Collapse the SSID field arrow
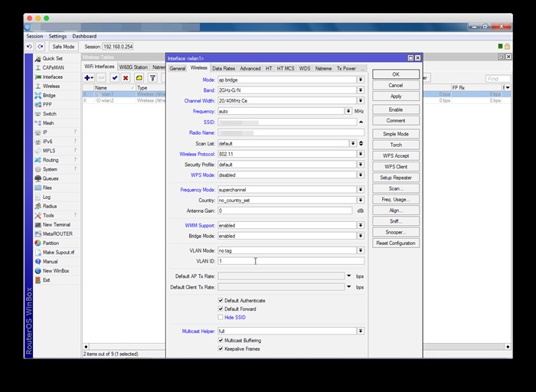This screenshot has height=392, width=536. [361, 122]
